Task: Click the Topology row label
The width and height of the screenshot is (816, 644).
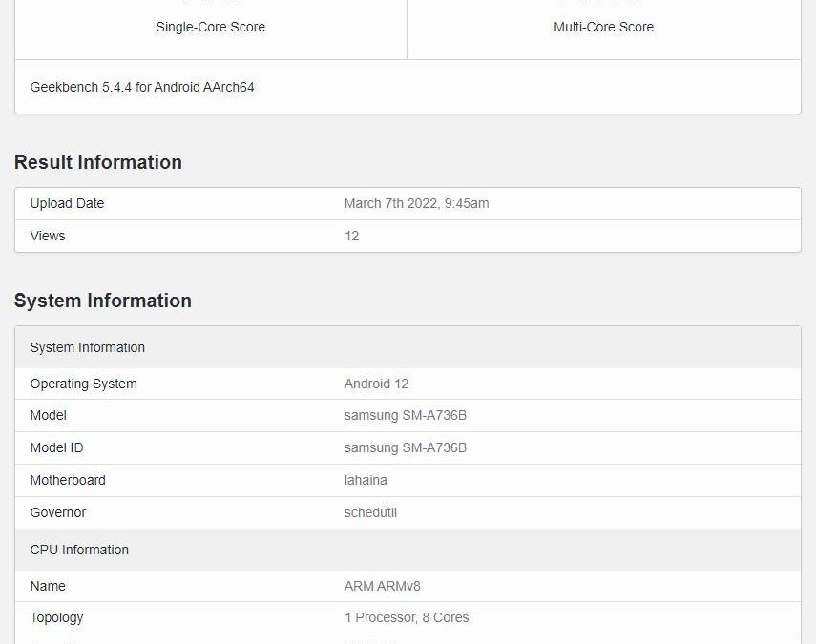Action: (x=56, y=617)
